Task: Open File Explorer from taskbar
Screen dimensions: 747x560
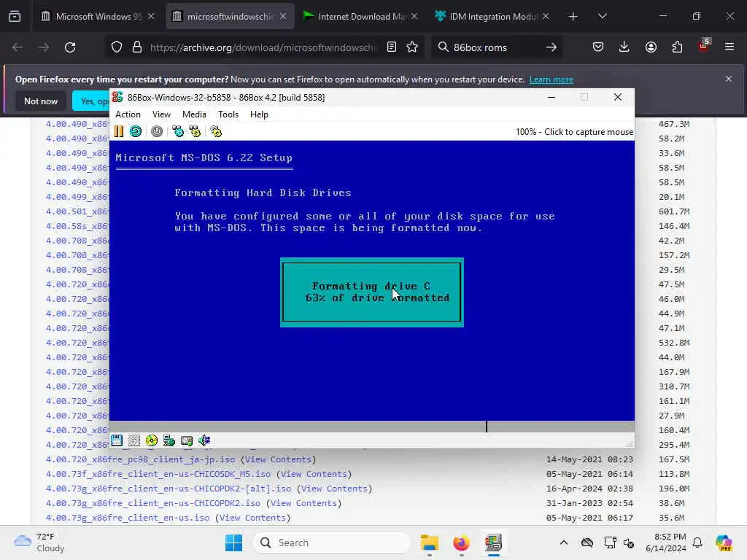Action: point(429,542)
